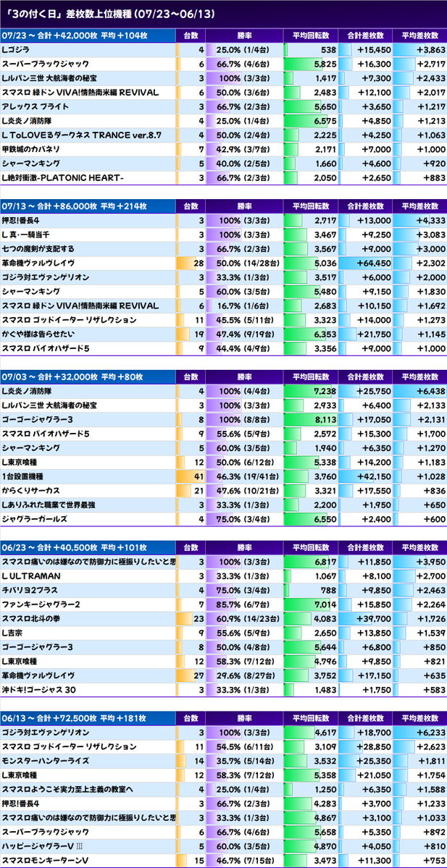Click total difference value +64,450

(373, 263)
